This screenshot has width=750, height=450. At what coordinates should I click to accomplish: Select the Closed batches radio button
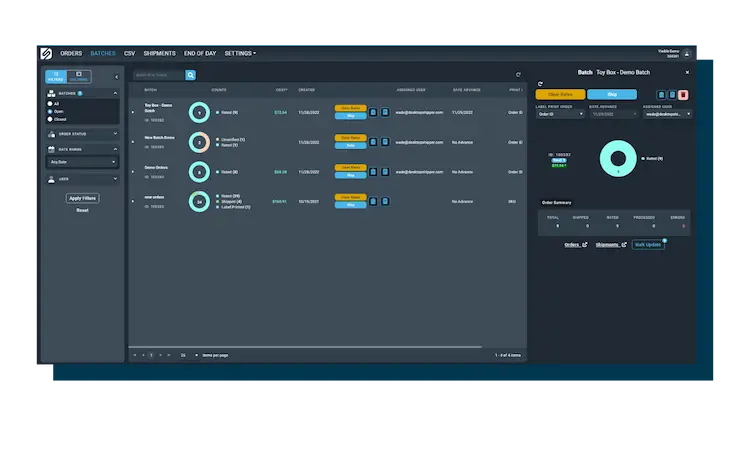[x=50, y=119]
